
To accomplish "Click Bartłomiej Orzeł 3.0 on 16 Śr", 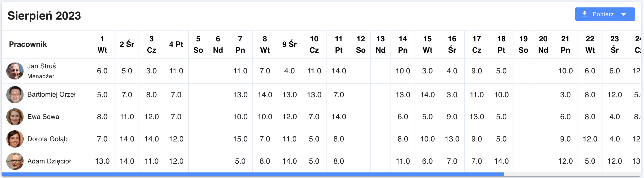I will tap(452, 95).
